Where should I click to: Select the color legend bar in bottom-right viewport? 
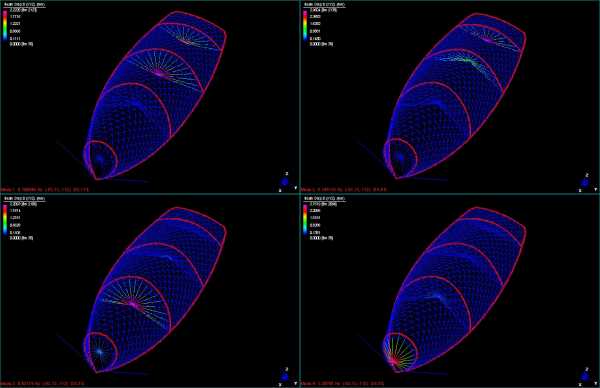[305, 220]
